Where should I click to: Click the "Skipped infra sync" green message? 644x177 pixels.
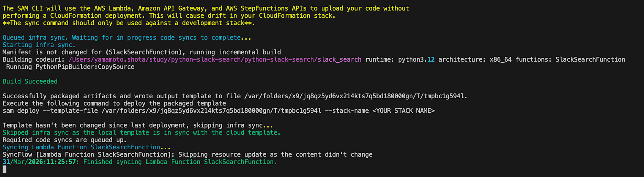click(x=141, y=133)
